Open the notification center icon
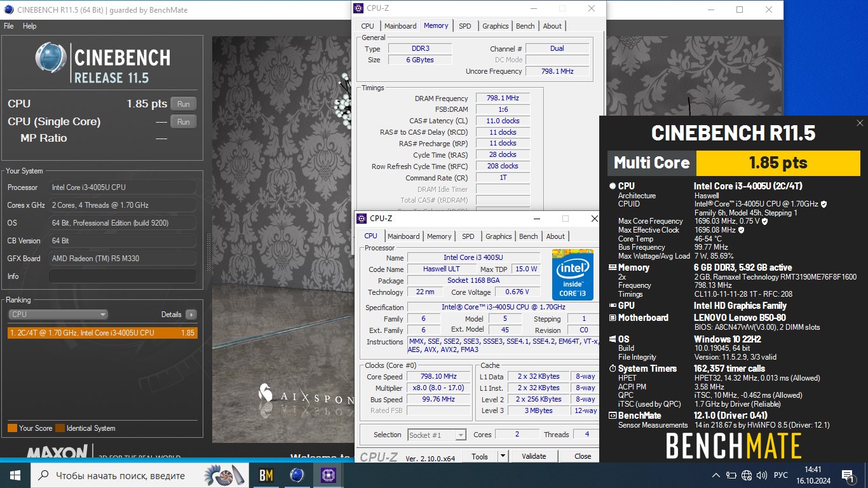 848,475
